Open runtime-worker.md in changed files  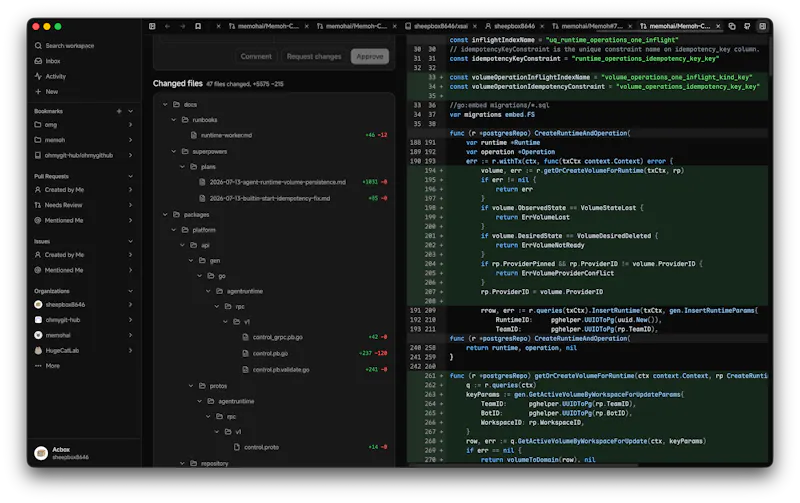(x=227, y=135)
